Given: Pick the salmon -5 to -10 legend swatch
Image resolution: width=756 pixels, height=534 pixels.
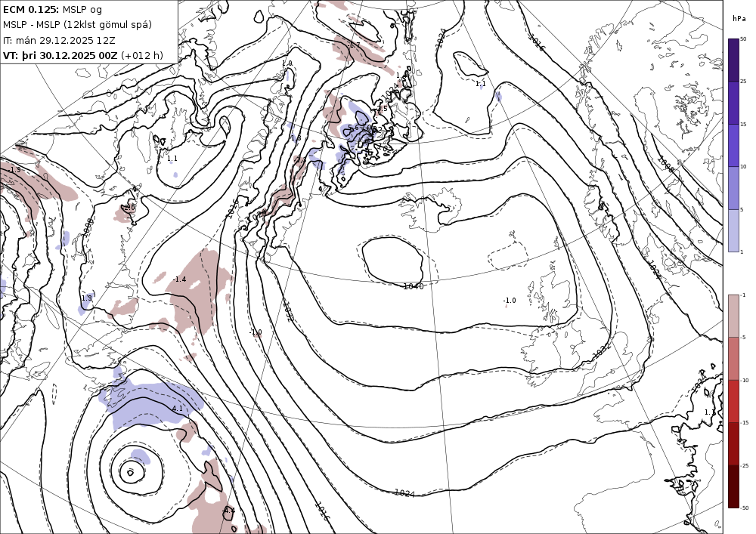Looking at the screenshot, I should click(733, 358).
